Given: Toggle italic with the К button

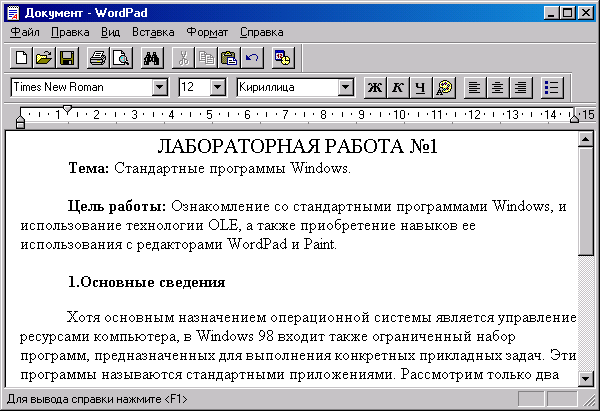Looking at the screenshot, I should (x=398, y=88).
